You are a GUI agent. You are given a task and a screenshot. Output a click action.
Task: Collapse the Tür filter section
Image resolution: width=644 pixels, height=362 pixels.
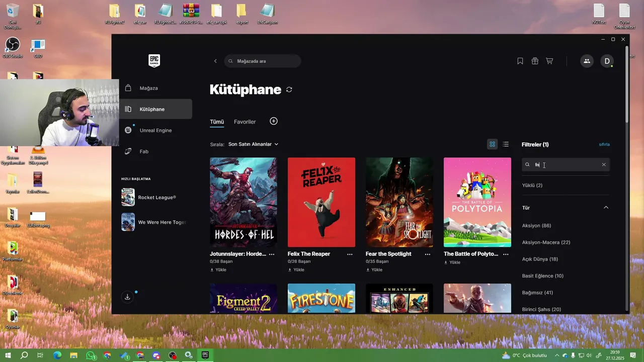606,208
